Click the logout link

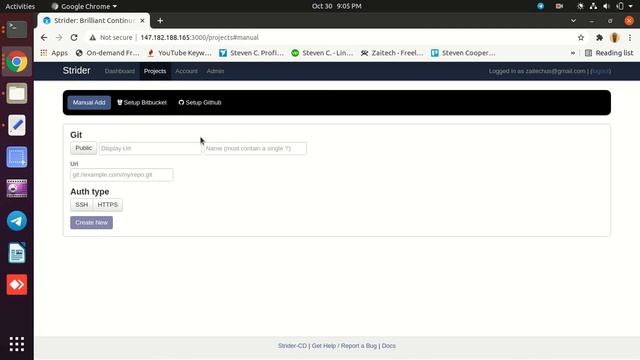(600, 71)
